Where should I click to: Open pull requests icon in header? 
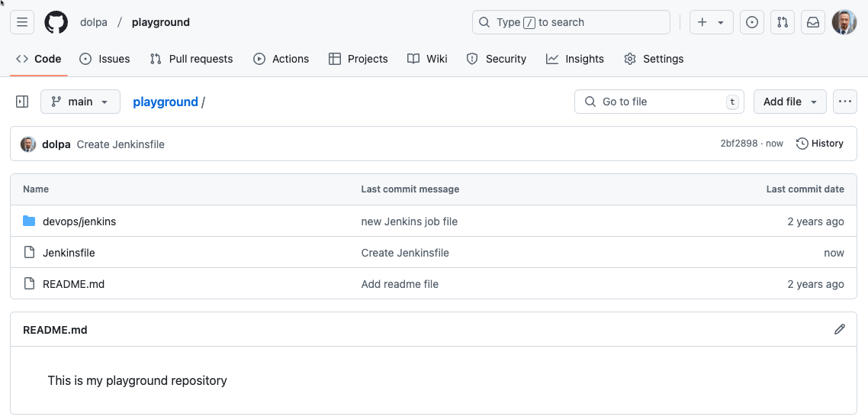[783, 22]
